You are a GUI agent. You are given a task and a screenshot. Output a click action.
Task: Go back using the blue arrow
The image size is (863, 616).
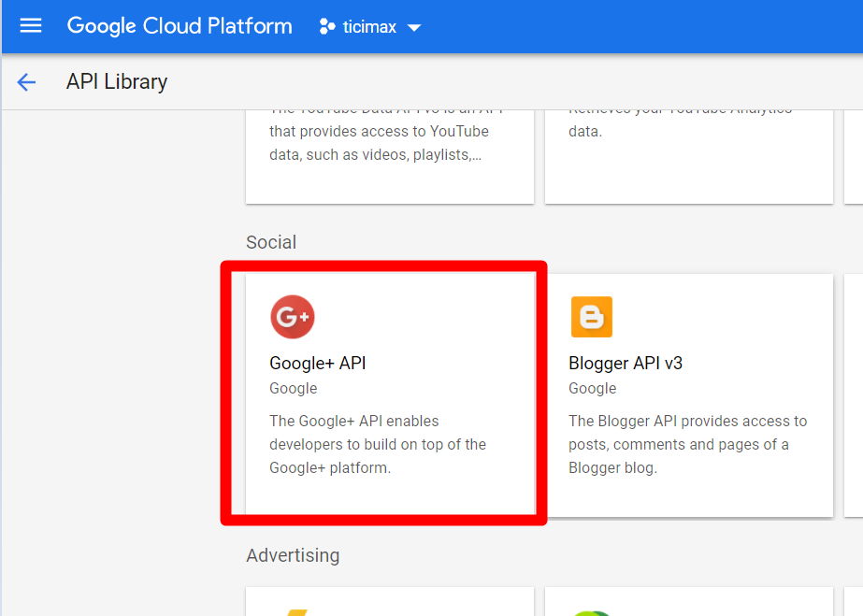[x=26, y=82]
